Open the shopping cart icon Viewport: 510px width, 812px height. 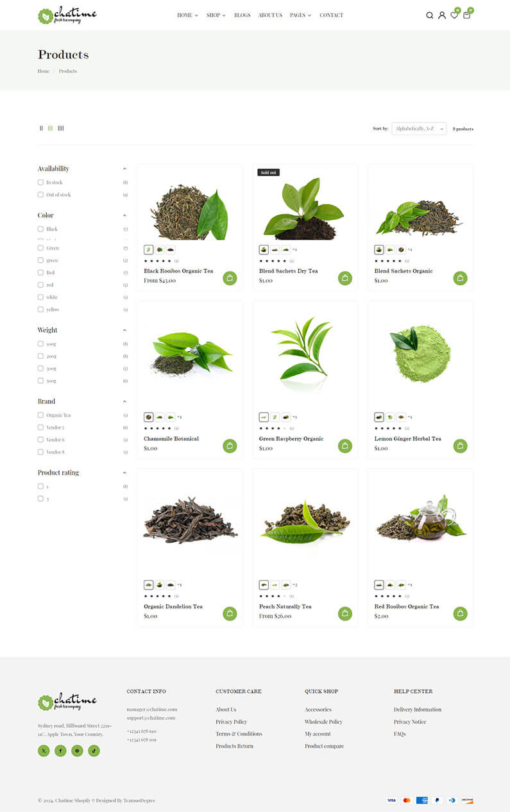click(466, 15)
